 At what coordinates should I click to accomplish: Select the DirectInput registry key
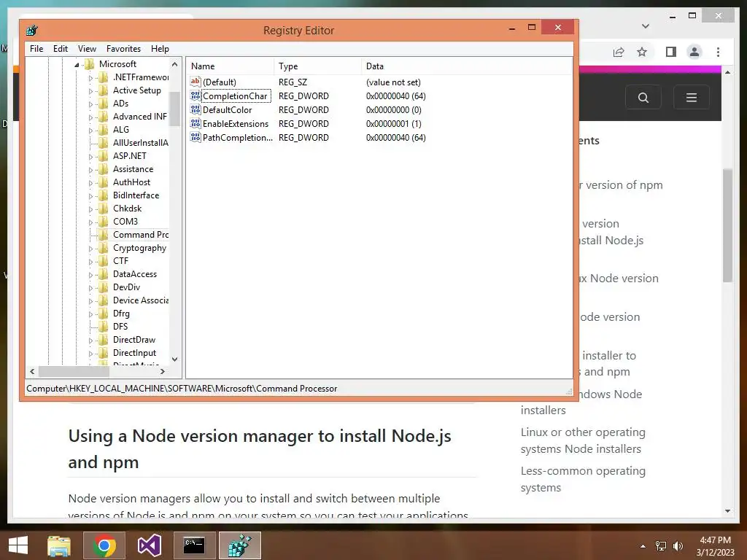[x=134, y=353]
